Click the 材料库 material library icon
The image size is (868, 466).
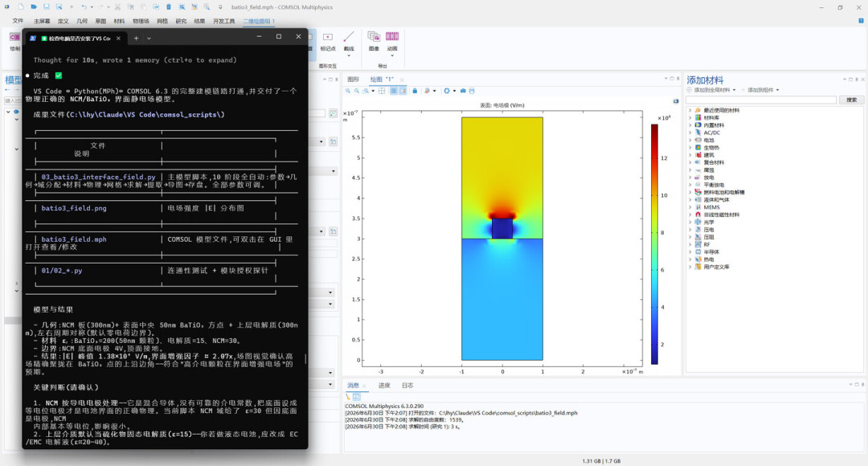(698, 117)
